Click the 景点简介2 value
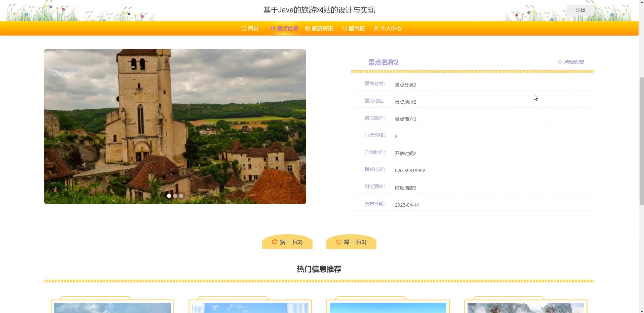The height and width of the screenshot is (313, 644). (x=405, y=119)
